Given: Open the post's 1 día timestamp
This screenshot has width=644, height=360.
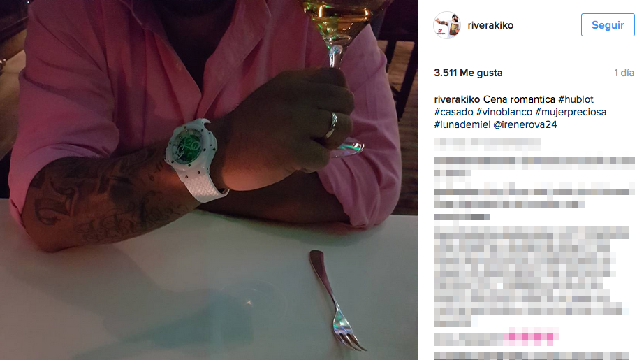Looking at the screenshot, I should (x=624, y=73).
